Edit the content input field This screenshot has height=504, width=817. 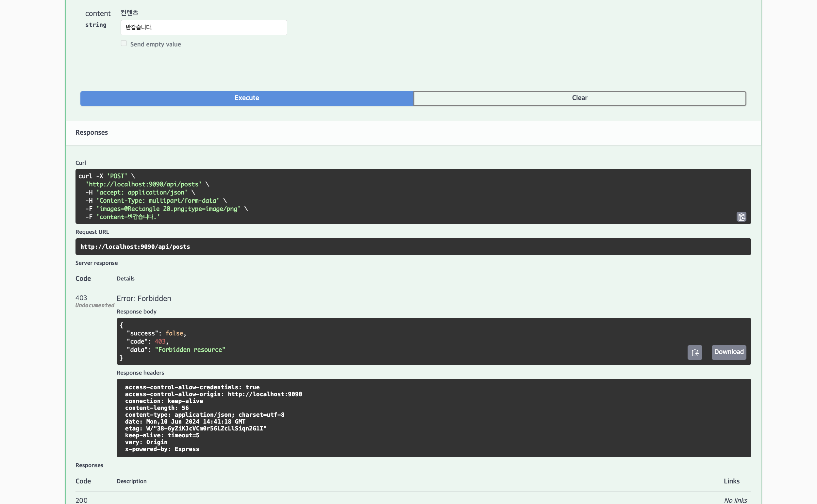(x=204, y=27)
